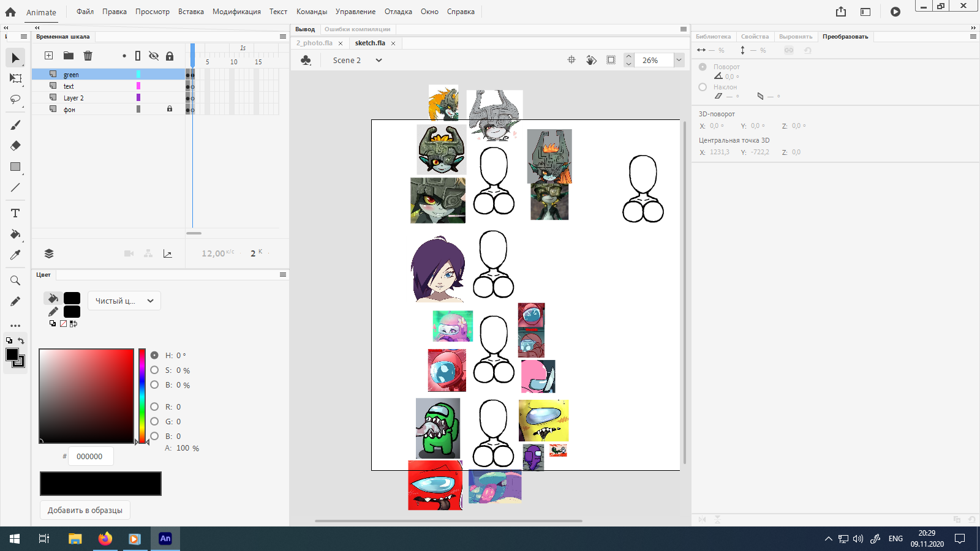
Task: Select the Selection arrow tool
Action: pos(15,58)
